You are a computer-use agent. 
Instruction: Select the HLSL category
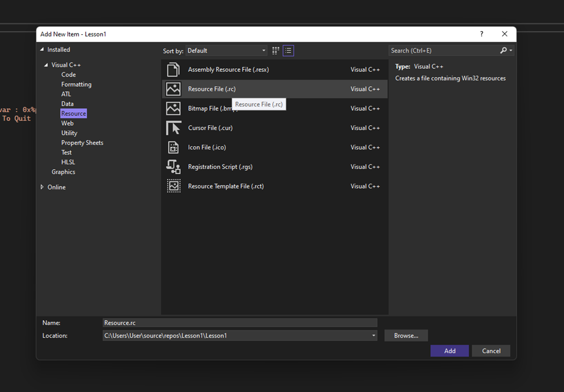coord(68,162)
